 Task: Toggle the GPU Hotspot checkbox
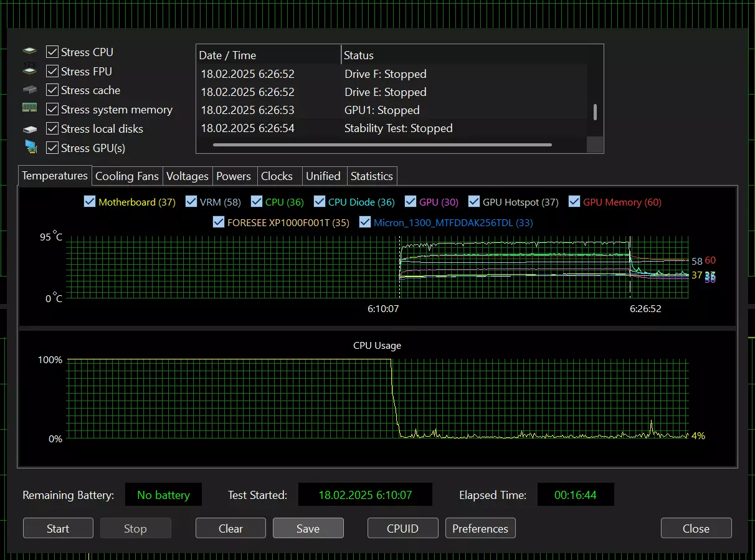(474, 202)
